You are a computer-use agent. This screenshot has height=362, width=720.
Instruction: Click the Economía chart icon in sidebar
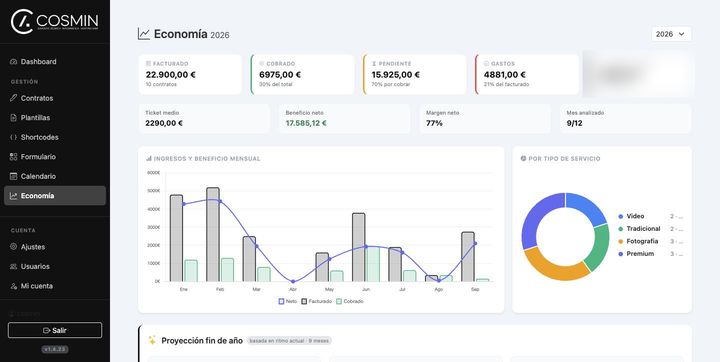13,196
